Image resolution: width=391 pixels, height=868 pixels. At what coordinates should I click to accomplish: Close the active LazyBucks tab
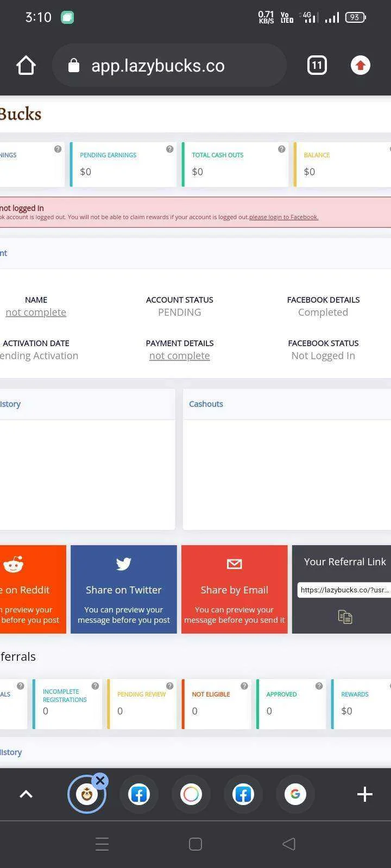pos(100,781)
